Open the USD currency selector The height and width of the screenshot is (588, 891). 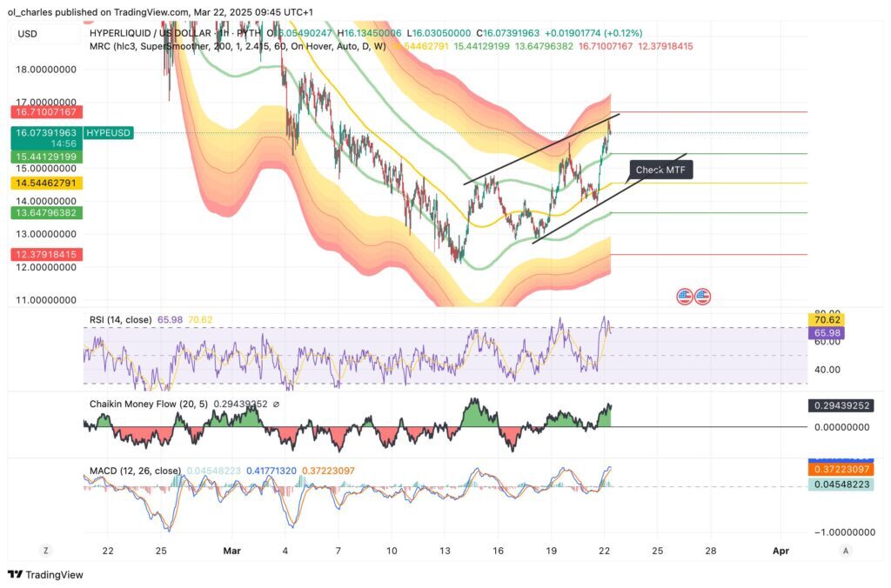[27, 33]
